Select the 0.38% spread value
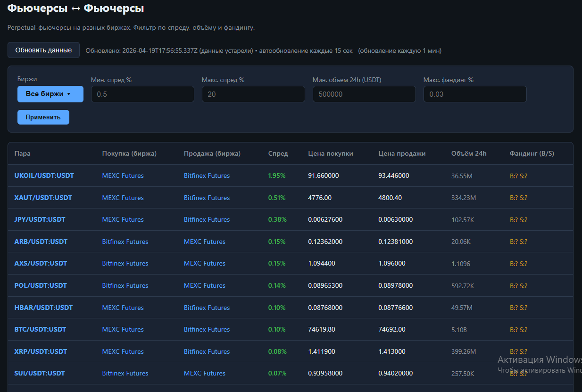Viewport: 582px width, 392px height. (277, 219)
